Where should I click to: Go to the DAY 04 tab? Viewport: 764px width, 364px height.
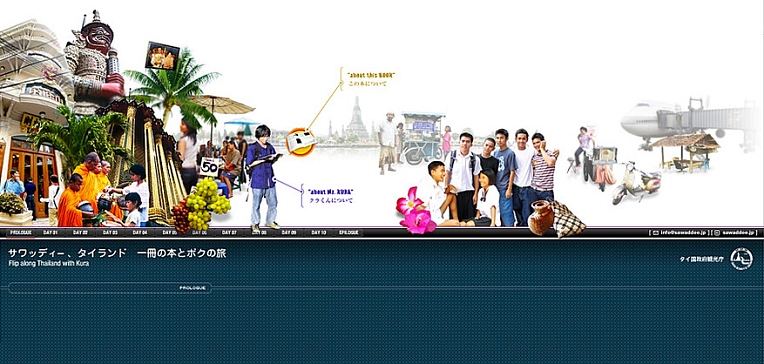tap(140, 233)
